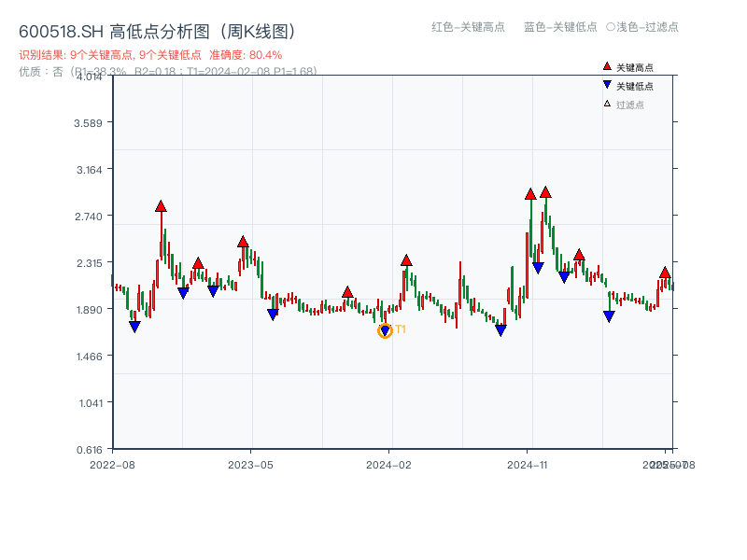747x560 pixels.
Task: Click the red high marker above the 2023-05 peak
Action: tap(244, 243)
